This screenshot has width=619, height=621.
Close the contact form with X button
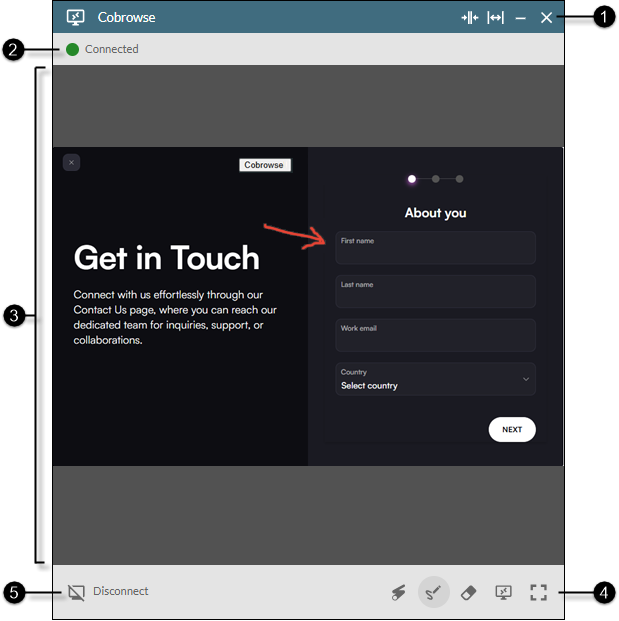[71, 162]
